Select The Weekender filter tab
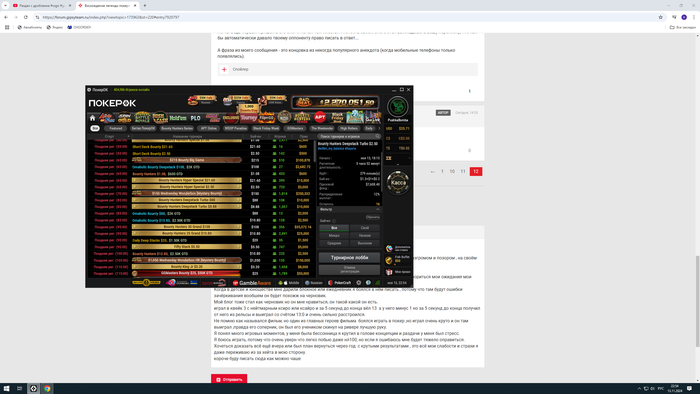The width and height of the screenshot is (700, 394). (322, 129)
